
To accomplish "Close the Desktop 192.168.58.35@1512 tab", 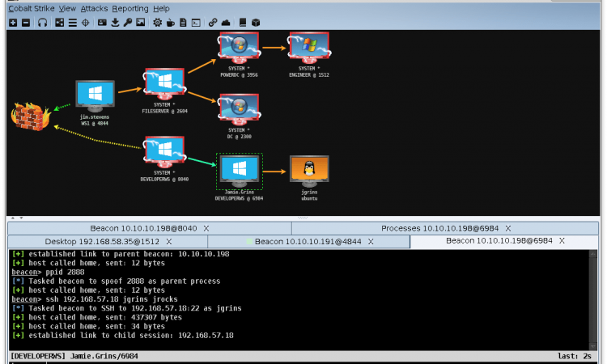I will [169, 242].
